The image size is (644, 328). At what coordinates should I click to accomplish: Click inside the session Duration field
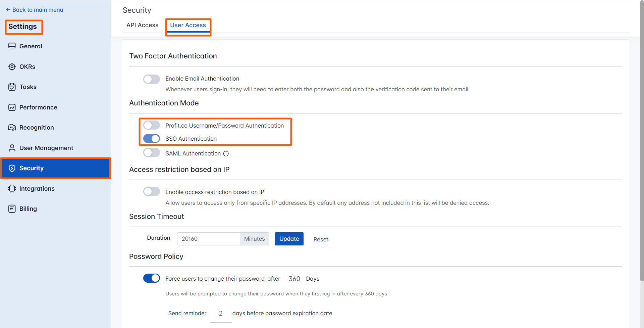[208, 239]
